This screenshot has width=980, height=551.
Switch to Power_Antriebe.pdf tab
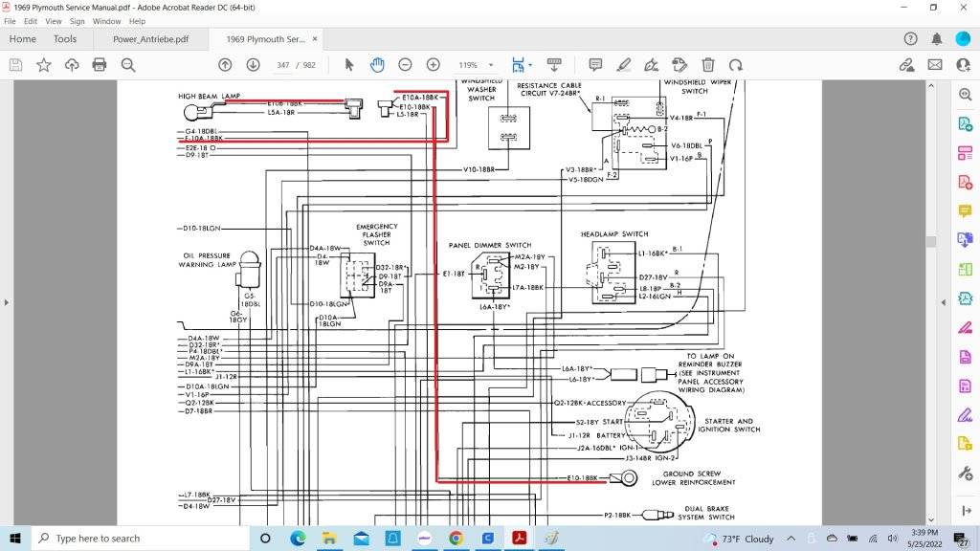click(x=150, y=39)
